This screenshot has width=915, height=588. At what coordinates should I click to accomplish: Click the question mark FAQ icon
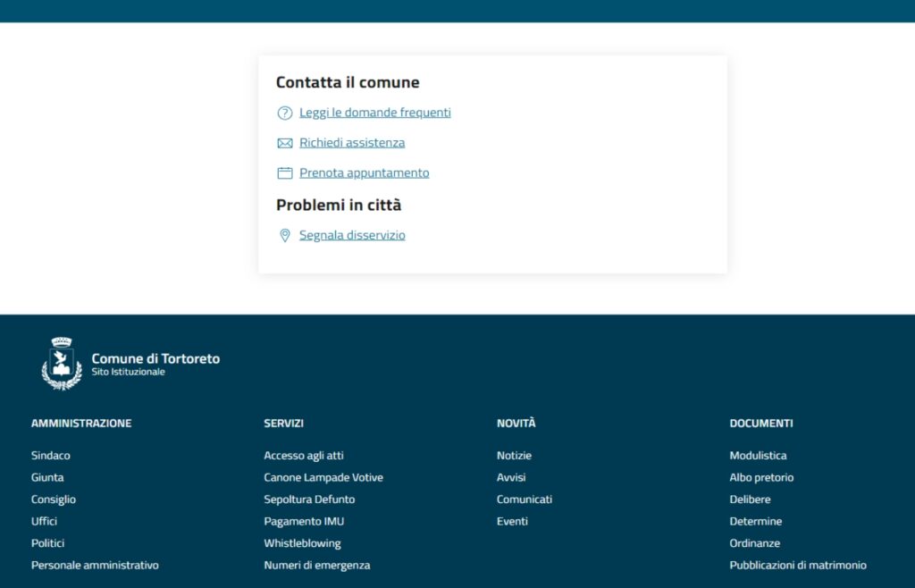[x=285, y=113]
